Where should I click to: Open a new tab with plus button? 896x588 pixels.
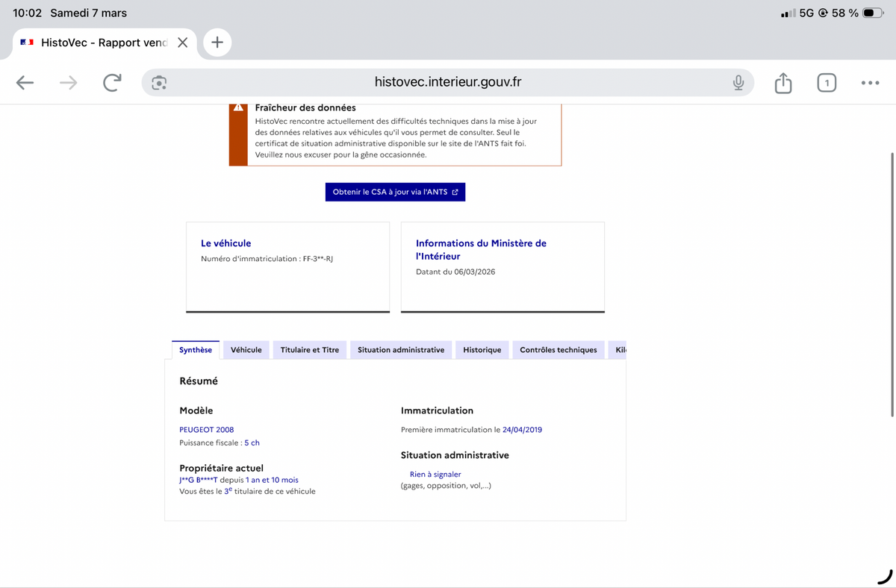[217, 43]
